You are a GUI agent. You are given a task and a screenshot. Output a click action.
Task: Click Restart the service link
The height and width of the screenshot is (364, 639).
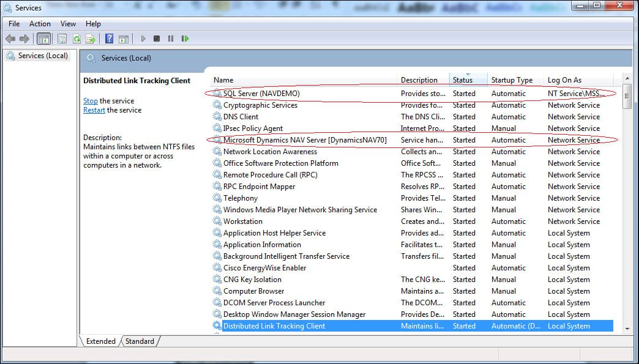pyautogui.click(x=94, y=110)
